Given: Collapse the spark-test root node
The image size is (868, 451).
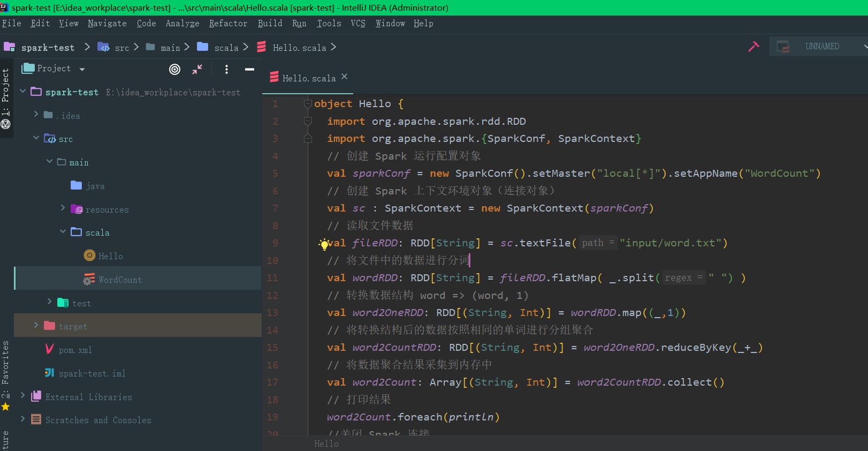Looking at the screenshot, I should (23, 92).
